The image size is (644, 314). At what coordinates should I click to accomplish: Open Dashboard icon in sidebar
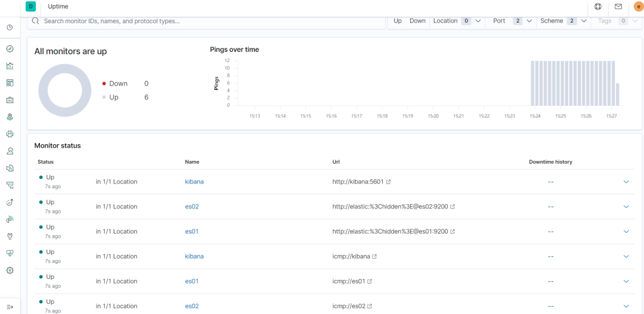point(10,83)
